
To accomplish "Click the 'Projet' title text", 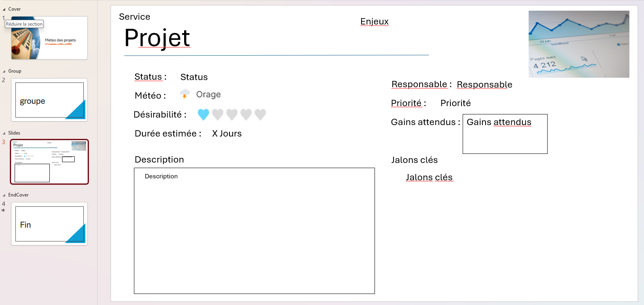I will coord(157,38).
